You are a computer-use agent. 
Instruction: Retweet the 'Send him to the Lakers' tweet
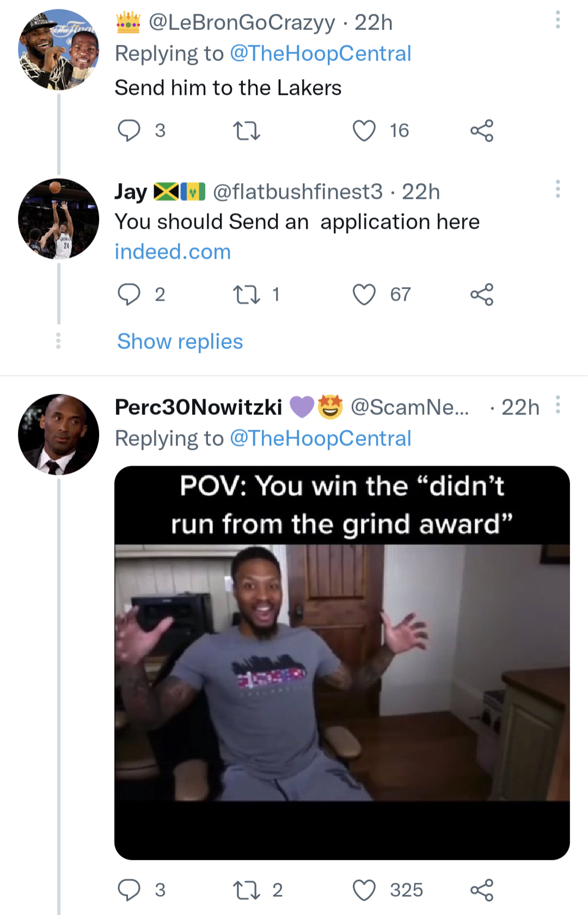point(247,130)
